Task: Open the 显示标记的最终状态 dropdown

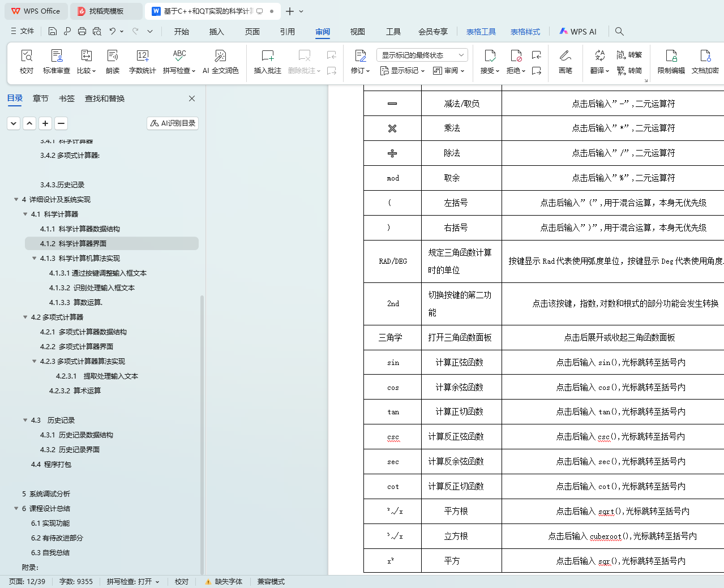Action: (422, 55)
